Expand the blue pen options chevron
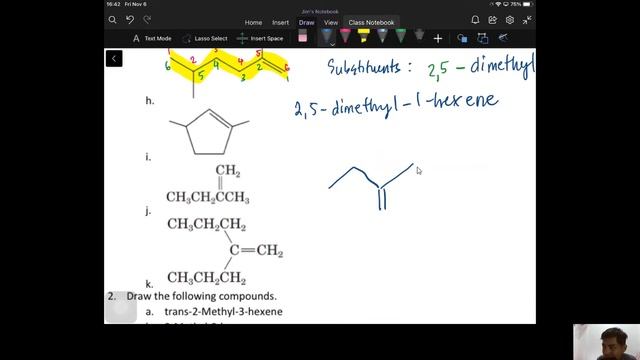 pyautogui.click(x=332, y=44)
